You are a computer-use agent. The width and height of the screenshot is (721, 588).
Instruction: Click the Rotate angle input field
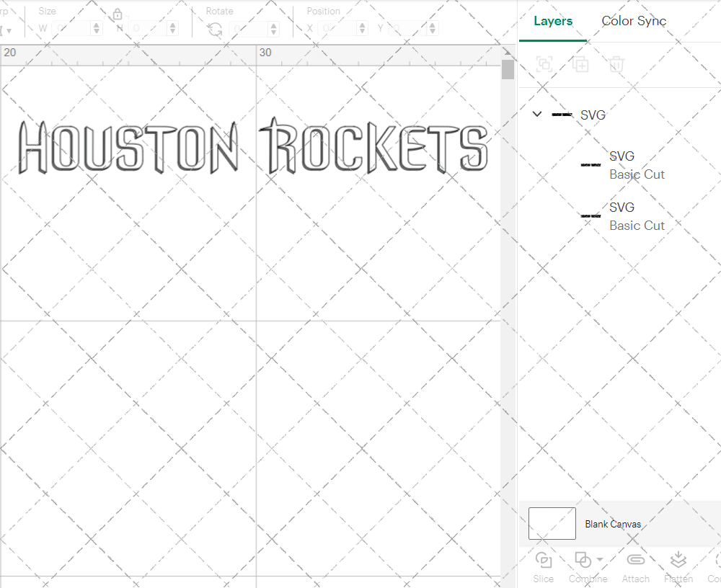[249, 29]
